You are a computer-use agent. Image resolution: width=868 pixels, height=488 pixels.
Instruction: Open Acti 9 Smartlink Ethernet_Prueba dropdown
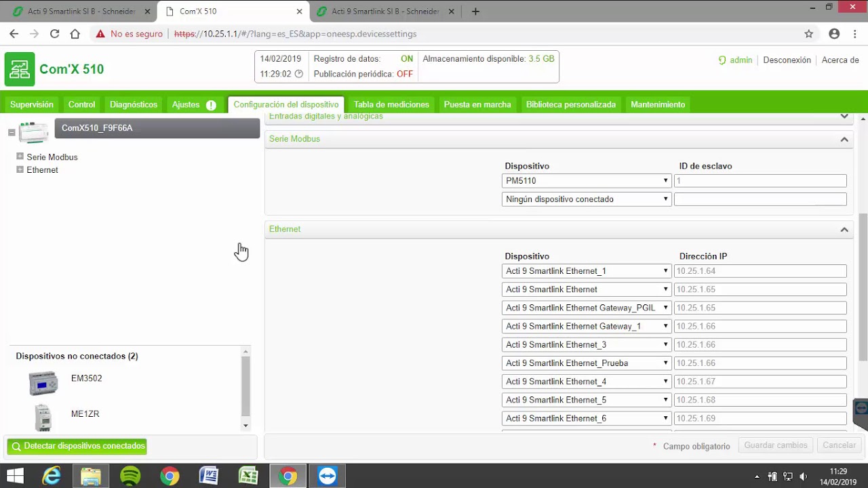[x=587, y=363]
